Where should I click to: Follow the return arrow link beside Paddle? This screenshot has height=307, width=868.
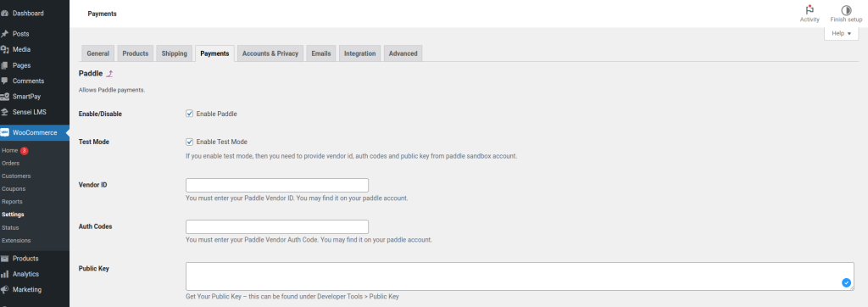point(109,74)
